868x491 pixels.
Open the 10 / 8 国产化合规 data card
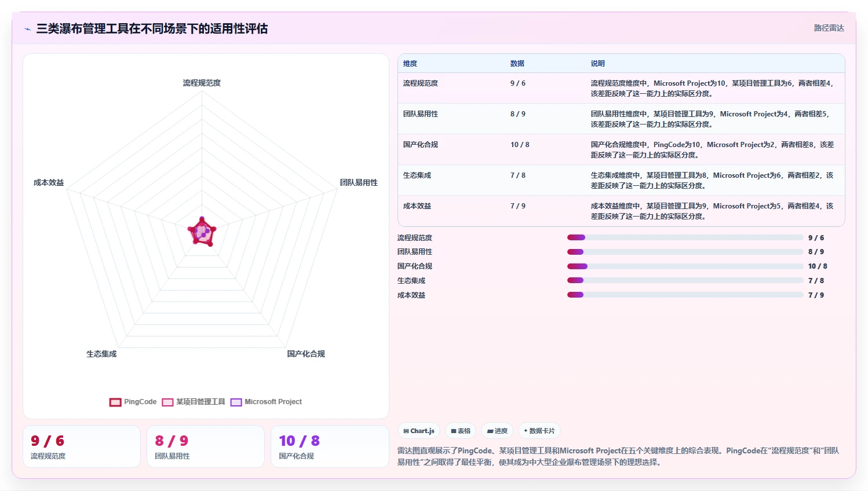tap(330, 446)
